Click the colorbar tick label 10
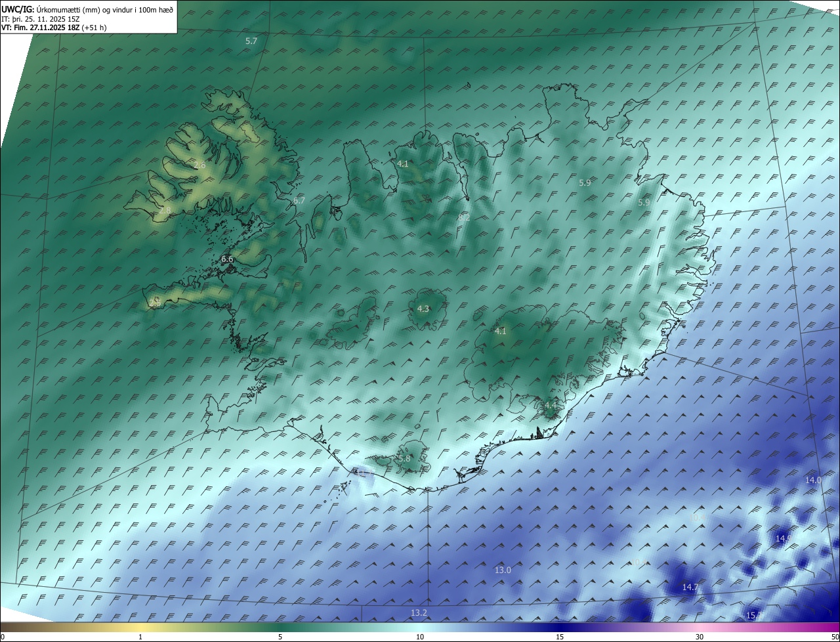 (420, 637)
